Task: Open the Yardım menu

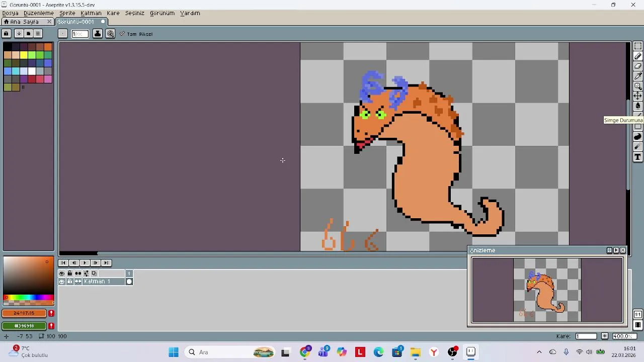Action: (190, 13)
